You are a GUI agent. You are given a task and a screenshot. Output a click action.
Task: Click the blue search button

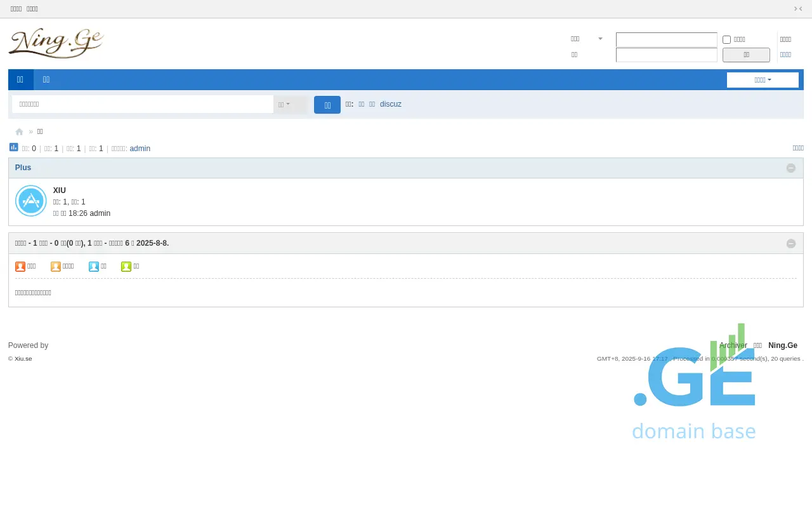327,105
